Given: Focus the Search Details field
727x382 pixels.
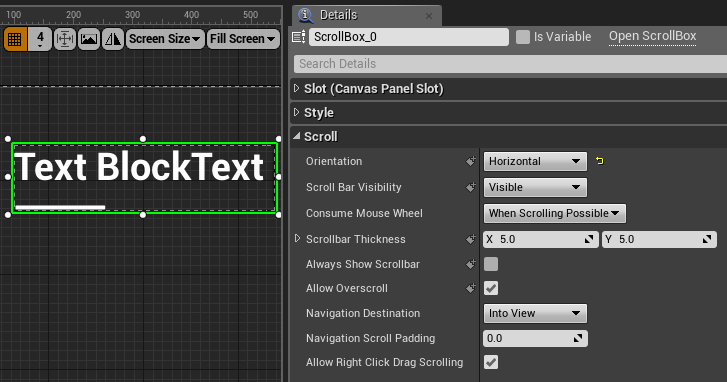Looking at the screenshot, I should pyautogui.click(x=510, y=64).
